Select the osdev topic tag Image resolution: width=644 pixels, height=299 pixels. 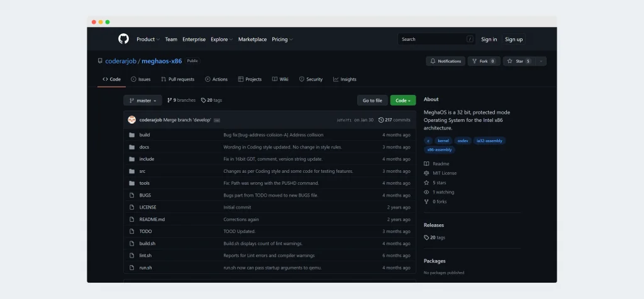tap(463, 141)
